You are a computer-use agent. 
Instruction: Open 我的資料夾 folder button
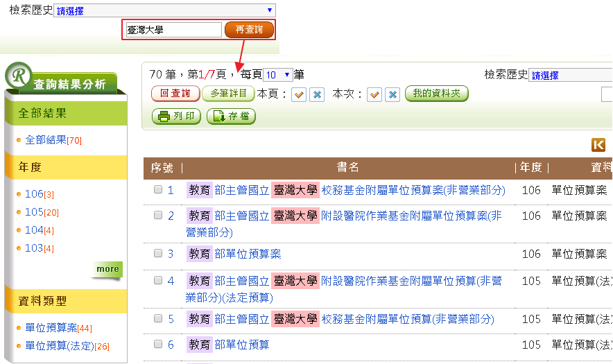point(437,94)
